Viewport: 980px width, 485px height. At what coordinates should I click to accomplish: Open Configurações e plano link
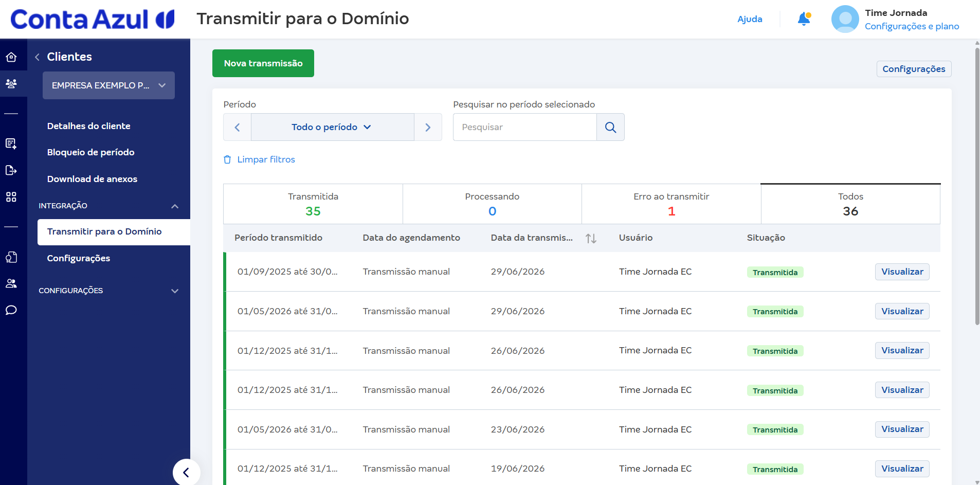(912, 26)
